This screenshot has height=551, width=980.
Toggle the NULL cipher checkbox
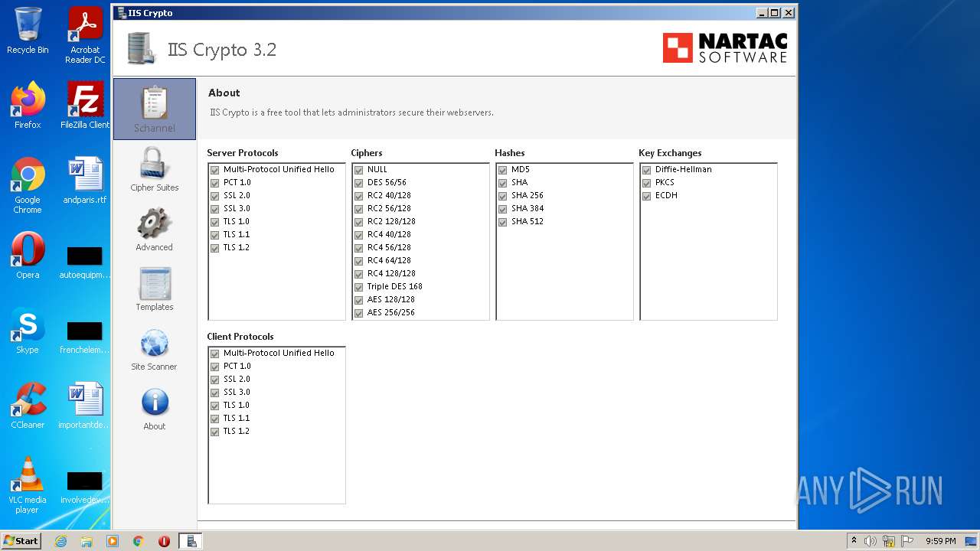[x=359, y=170]
